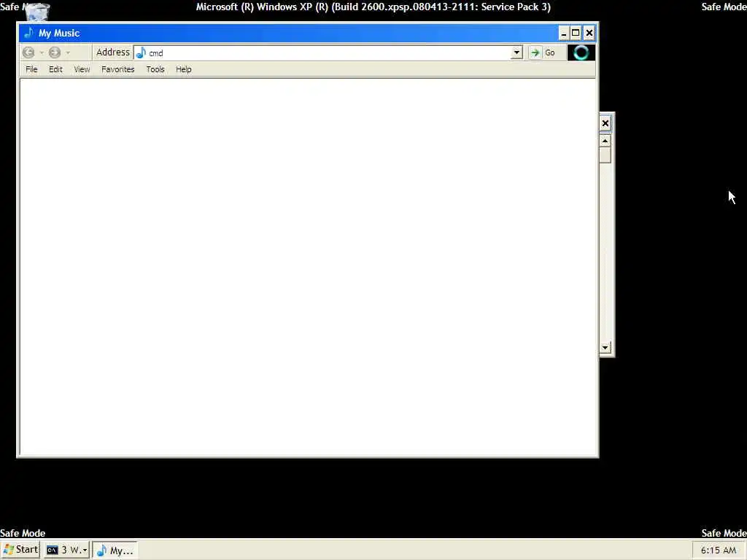
Task: Maximize the My Music window
Action: coord(576,33)
